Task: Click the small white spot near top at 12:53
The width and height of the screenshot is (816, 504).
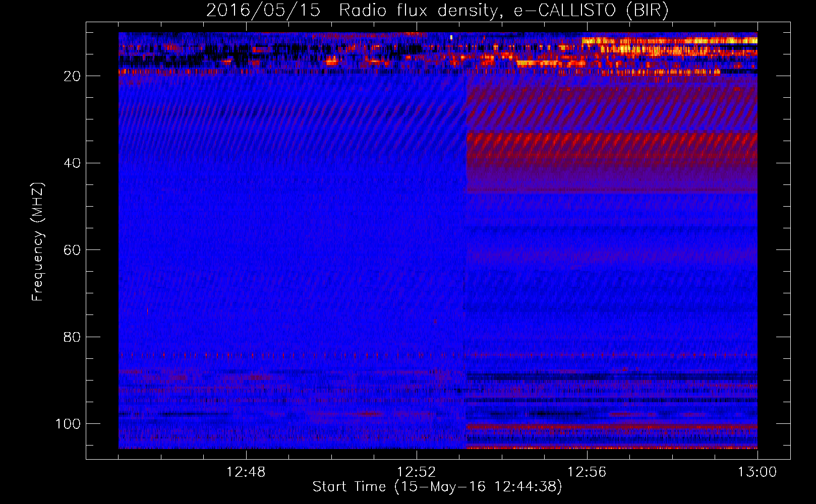Action: (x=451, y=37)
